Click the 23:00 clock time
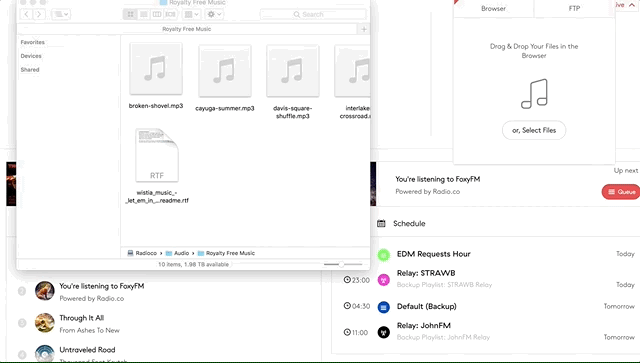Image resolution: width=640 pixels, height=363 pixels. [x=357, y=280]
